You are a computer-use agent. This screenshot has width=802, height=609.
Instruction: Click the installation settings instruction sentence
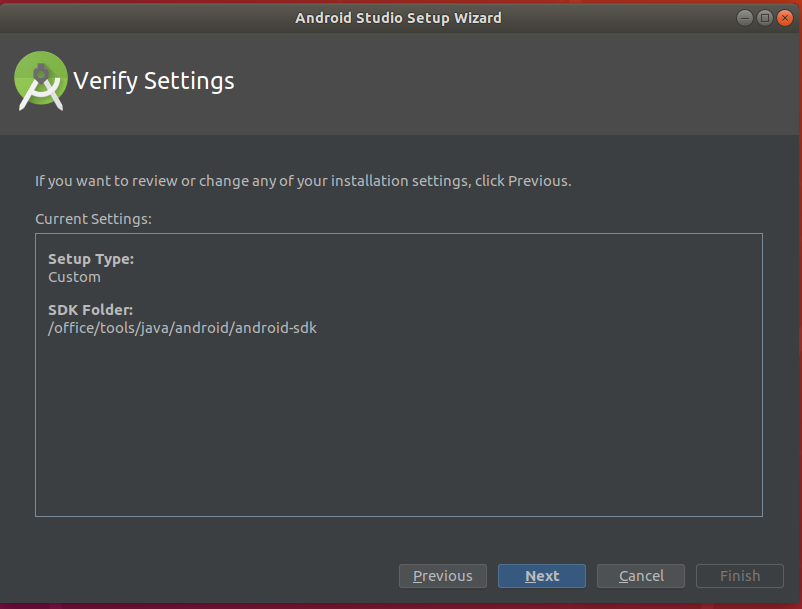[303, 181]
